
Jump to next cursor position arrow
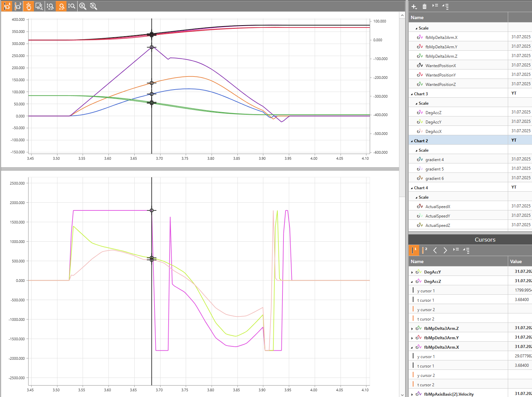445,250
